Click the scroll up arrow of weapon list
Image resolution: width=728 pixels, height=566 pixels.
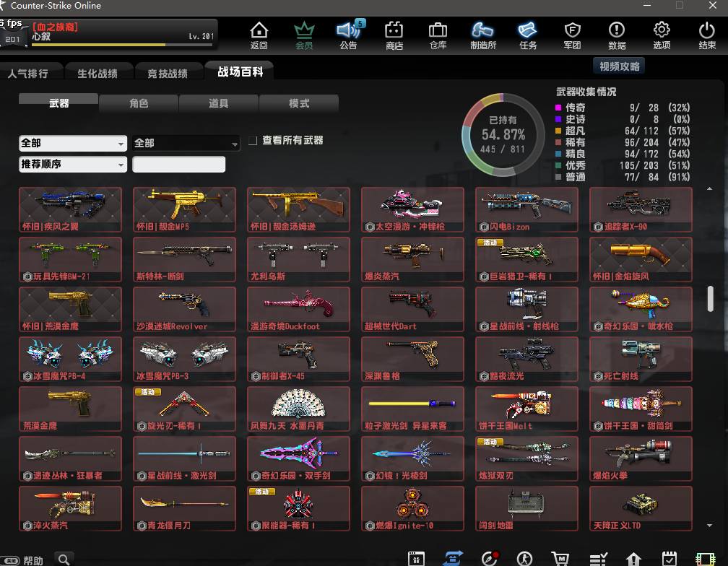point(709,189)
